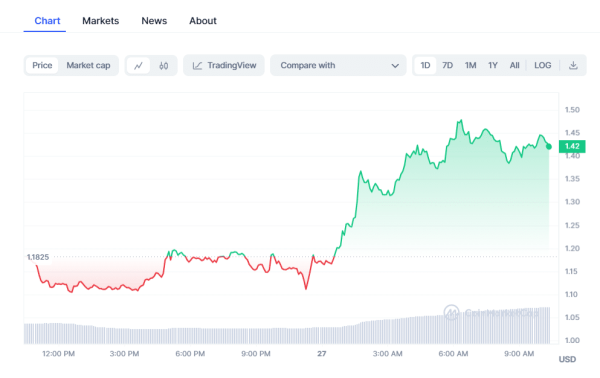Screen dimensions: 600x378
Task: Click the 1.15 price axis label
Action: [x=572, y=271]
